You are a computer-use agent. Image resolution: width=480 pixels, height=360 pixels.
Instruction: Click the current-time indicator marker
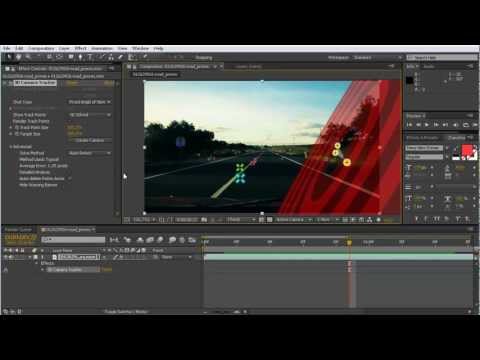pos(349,242)
